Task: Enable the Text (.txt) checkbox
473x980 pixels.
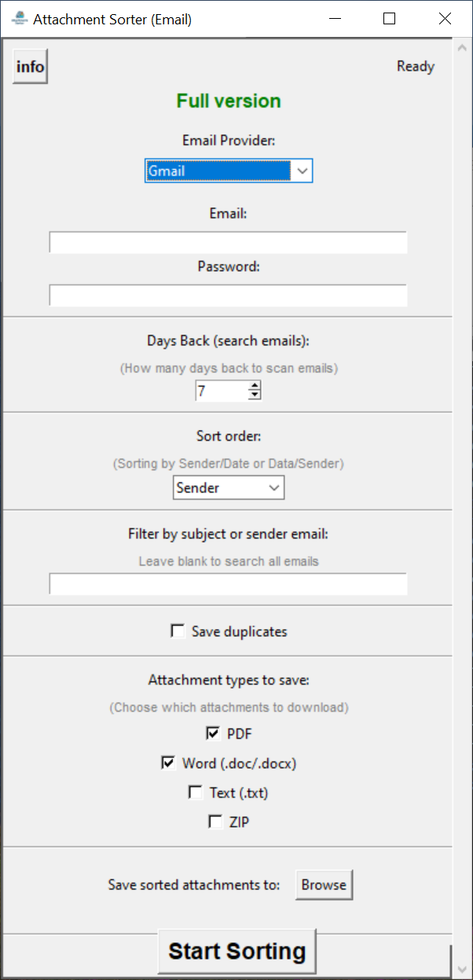Action: coord(196,793)
